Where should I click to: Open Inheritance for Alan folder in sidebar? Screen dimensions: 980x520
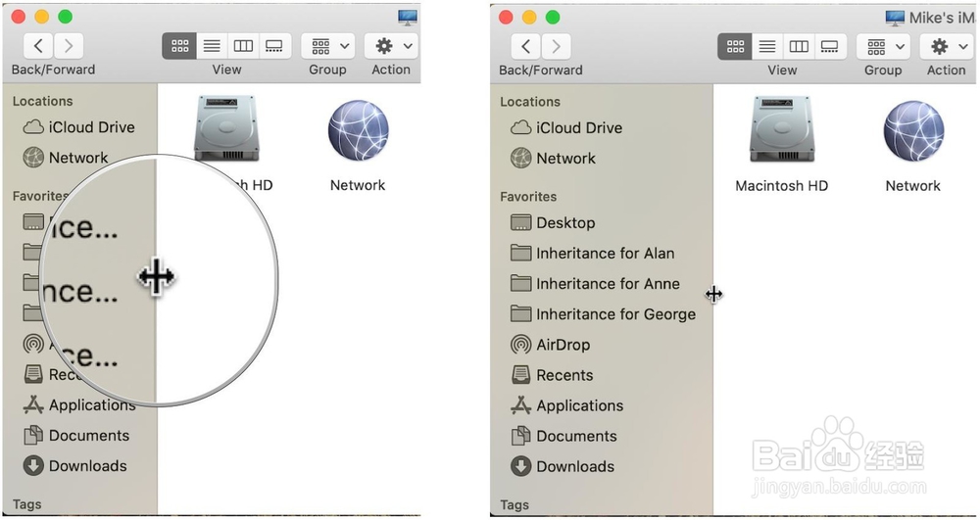[593, 254]
